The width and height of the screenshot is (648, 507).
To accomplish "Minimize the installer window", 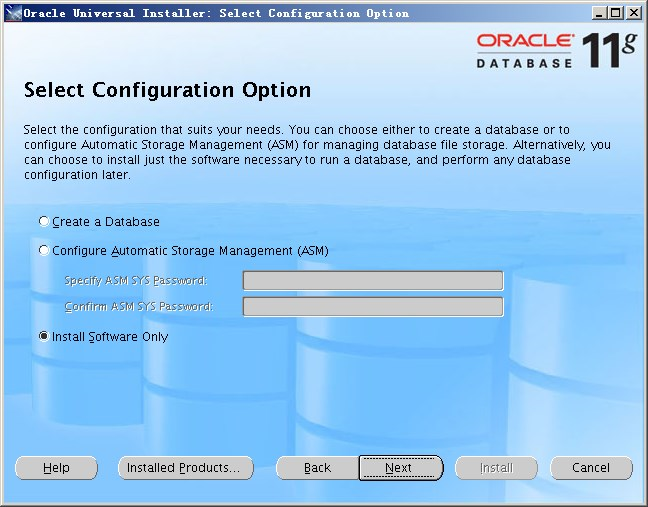I will coord(599,13).
